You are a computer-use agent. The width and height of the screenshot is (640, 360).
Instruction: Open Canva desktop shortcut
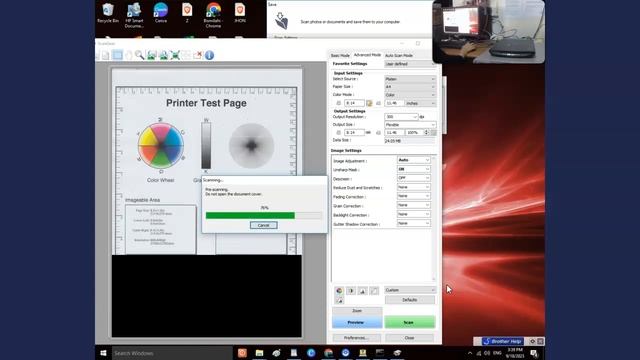pyautogui.click(x=161, y=13)
